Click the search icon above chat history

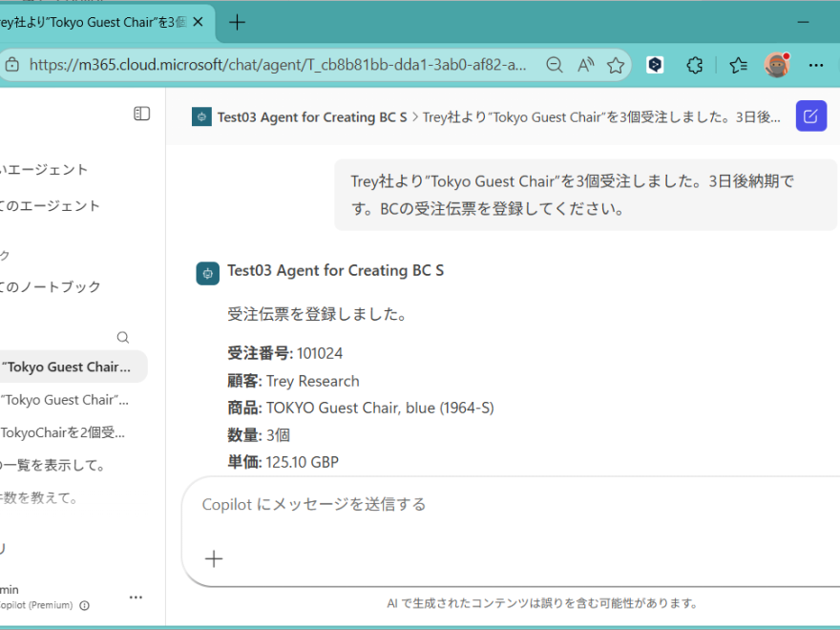pyautogui.click(x=122, y=337)
